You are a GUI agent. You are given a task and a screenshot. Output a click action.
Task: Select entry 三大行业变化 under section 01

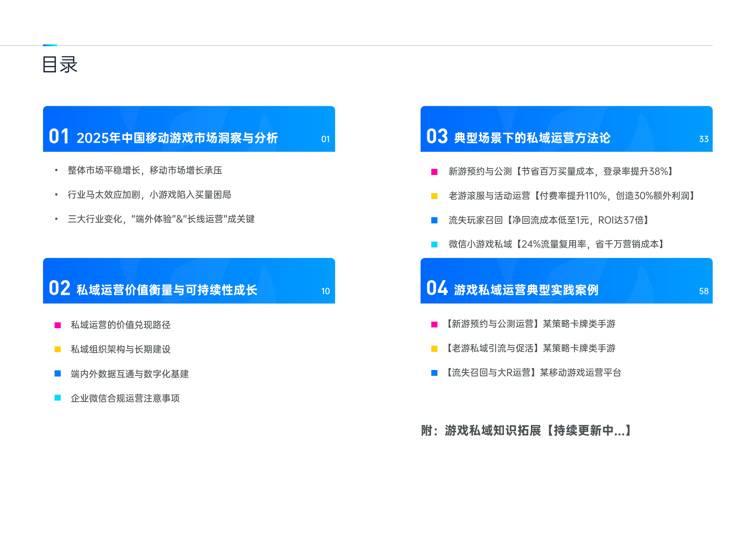click(x=160, y=220)
